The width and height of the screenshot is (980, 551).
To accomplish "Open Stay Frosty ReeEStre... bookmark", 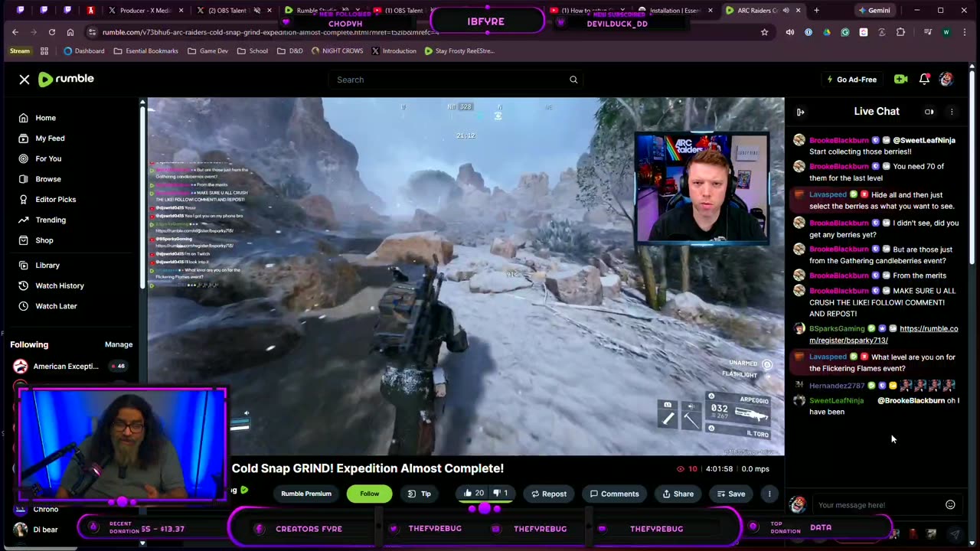I will coord(459,51).
